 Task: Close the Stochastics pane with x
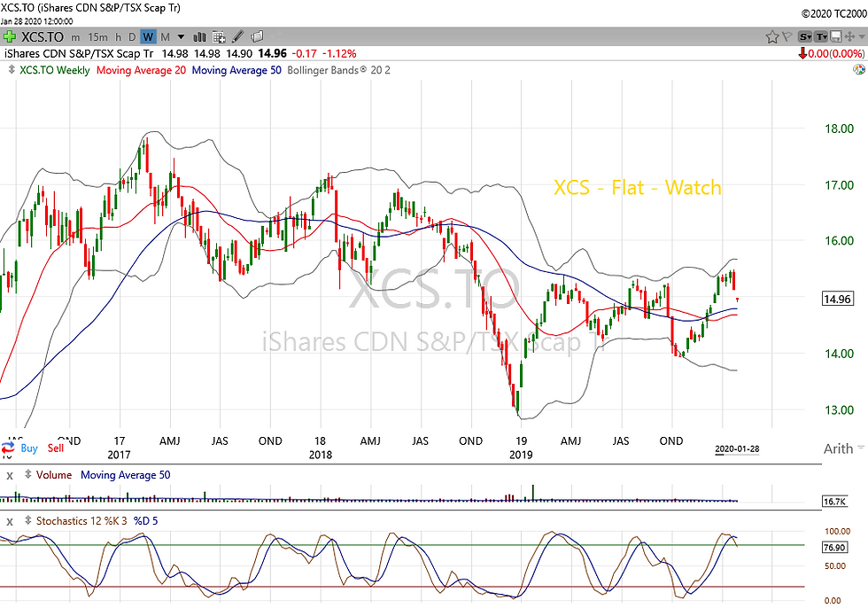(10, 522)
